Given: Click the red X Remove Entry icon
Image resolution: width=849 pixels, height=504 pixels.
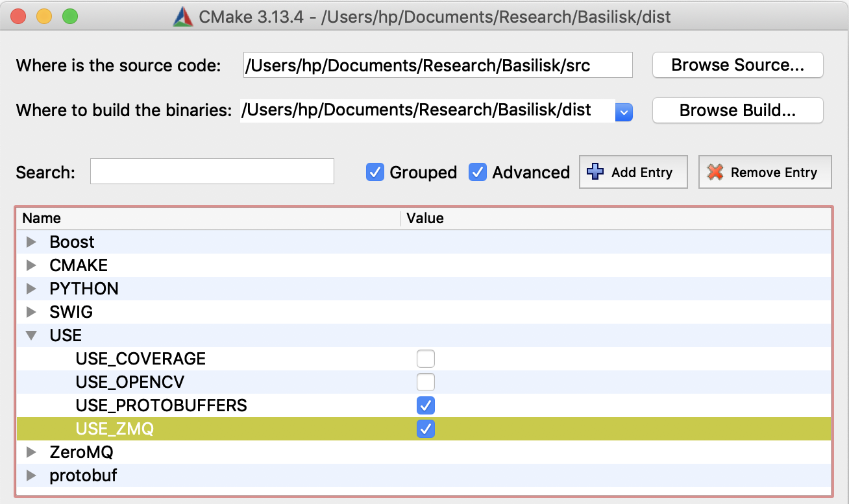Looking at the screenshot, I should 715,172.
